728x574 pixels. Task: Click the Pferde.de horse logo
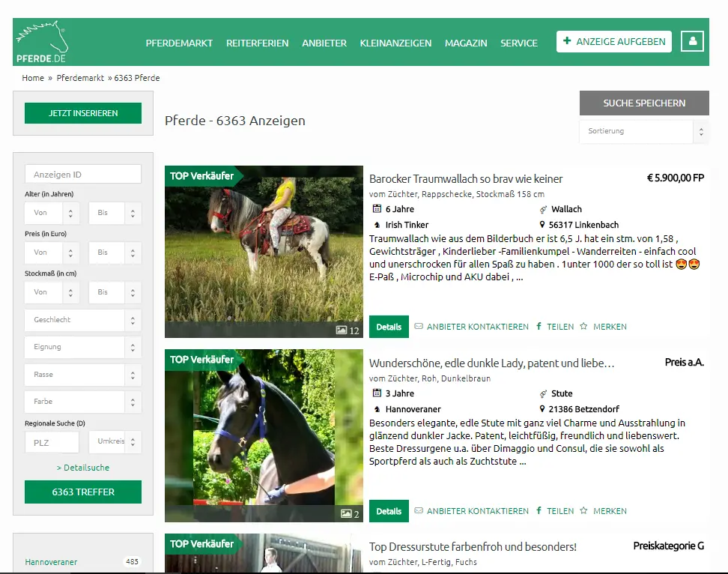[42, 42]
